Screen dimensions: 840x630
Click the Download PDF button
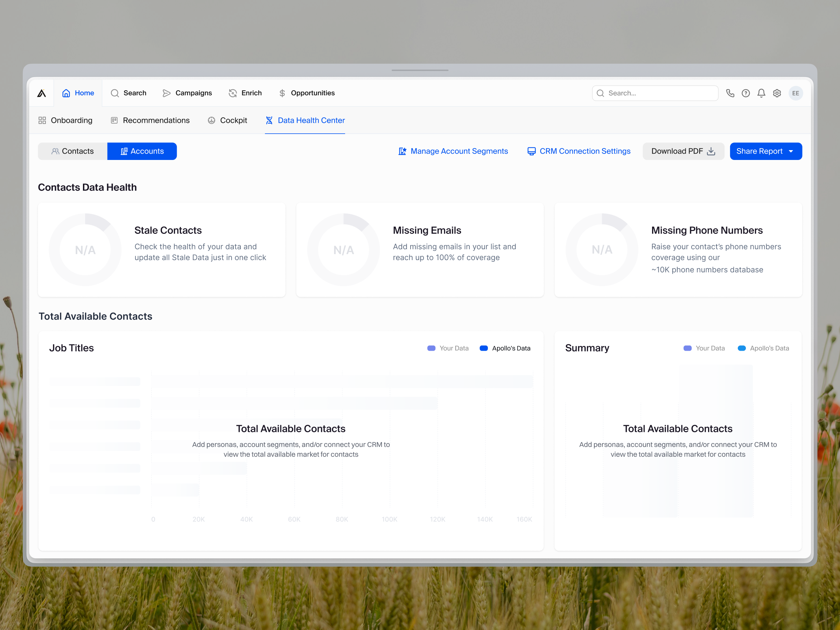pyautogui.click(x=683, y=151)
